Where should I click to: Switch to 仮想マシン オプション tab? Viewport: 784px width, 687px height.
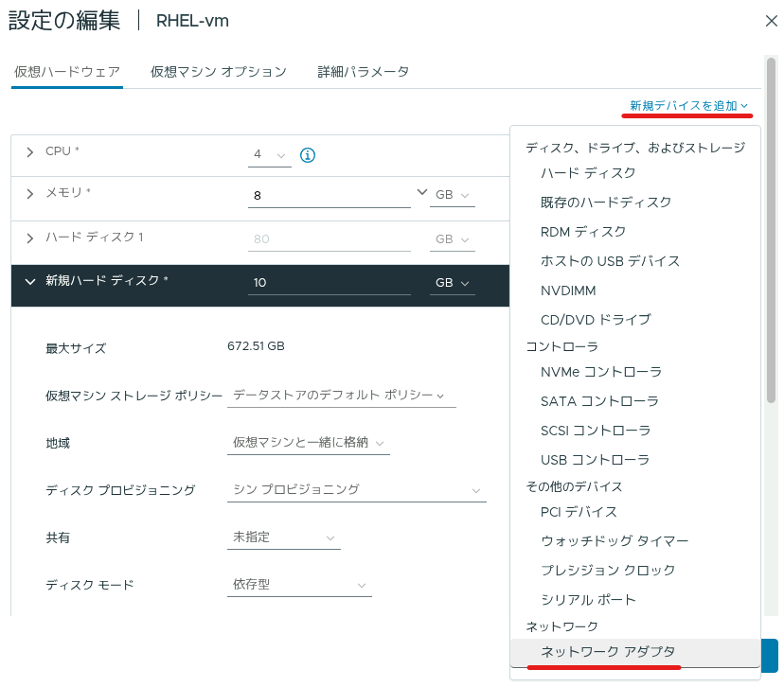tap(219, 72)
